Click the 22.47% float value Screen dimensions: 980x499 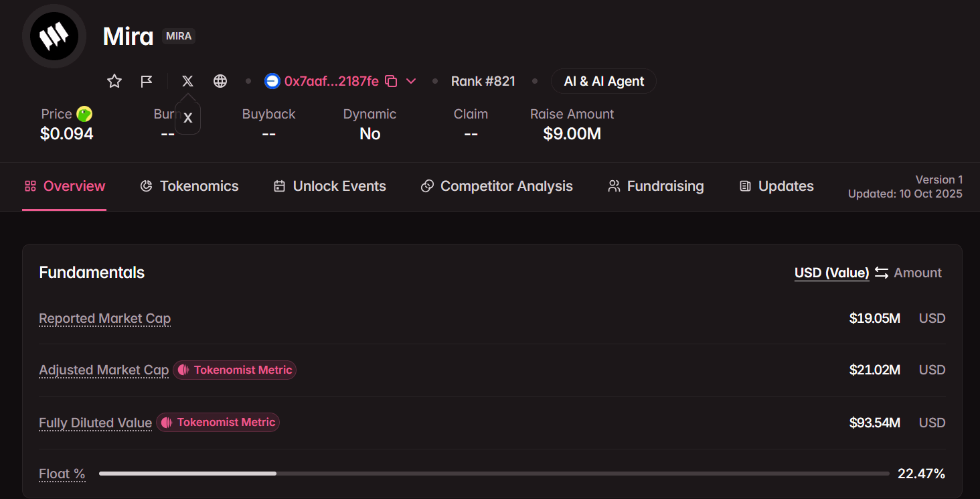921,474
